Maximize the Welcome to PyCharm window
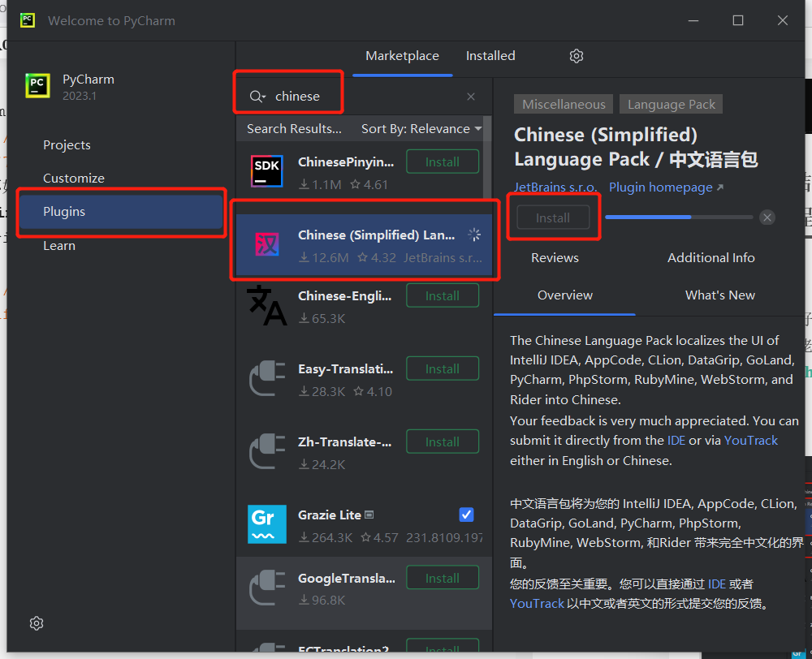 (x=738, y=21)
